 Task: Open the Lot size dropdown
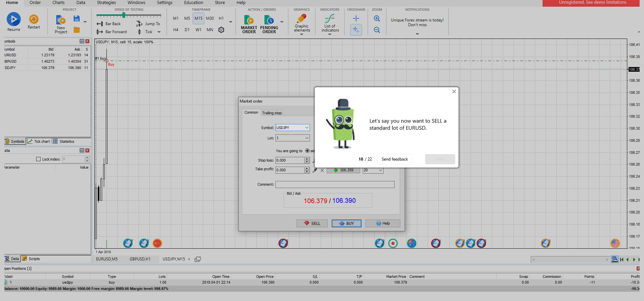pos(307,138)
